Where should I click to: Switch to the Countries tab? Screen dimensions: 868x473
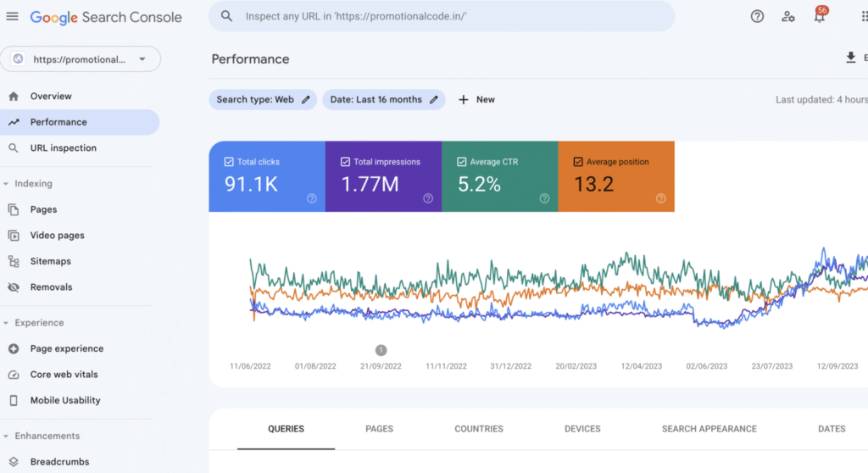click(479, 429)
